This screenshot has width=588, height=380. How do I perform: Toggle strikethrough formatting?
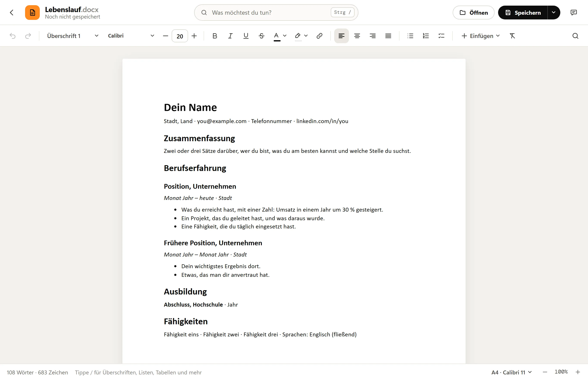point(261,36)
